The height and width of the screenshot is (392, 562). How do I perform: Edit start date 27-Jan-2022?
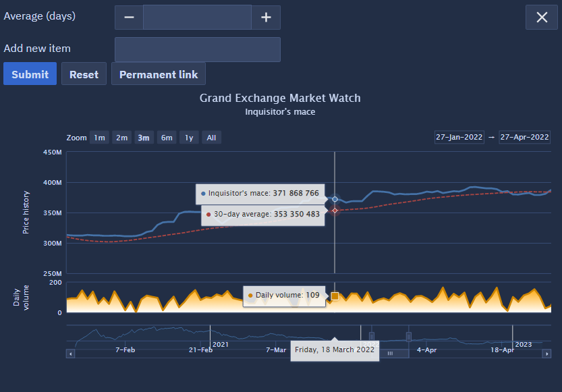tap(459, 137)
